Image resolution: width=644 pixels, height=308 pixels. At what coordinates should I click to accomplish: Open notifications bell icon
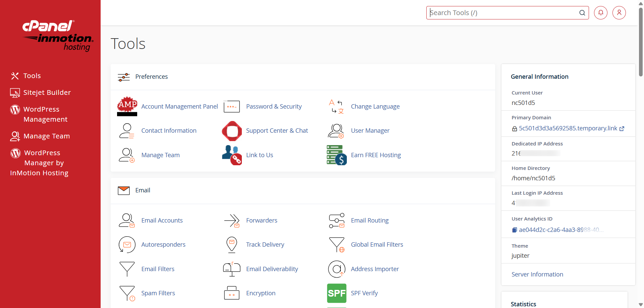point(601,13)
